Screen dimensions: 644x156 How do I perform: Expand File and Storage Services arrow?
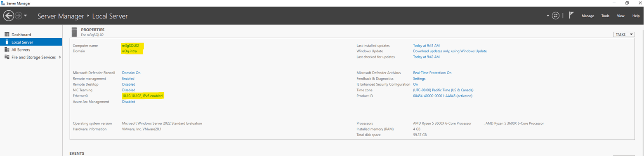[x=59, y=57]
